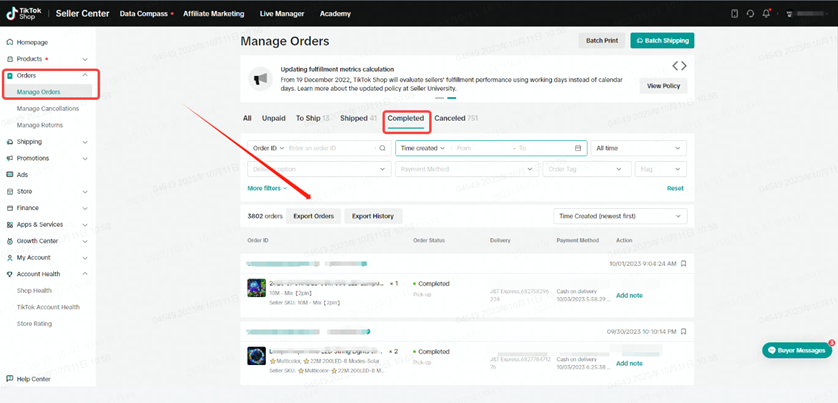The image size is (838, 403).
Task: Click the Growth Center icon
Action: tap(10, 241)
